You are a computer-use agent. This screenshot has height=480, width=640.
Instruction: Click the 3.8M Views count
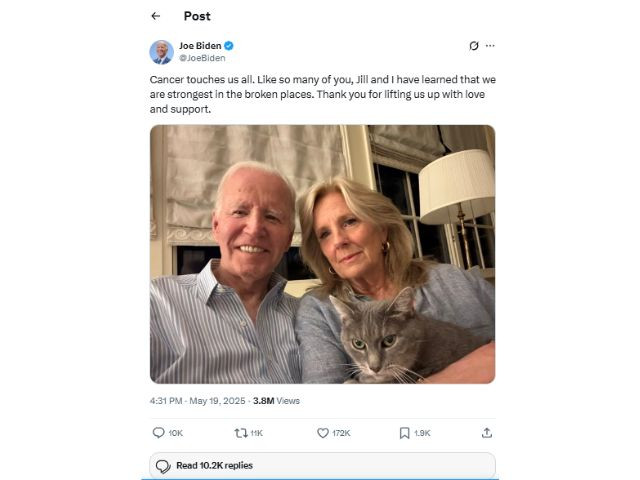[276, 401]
